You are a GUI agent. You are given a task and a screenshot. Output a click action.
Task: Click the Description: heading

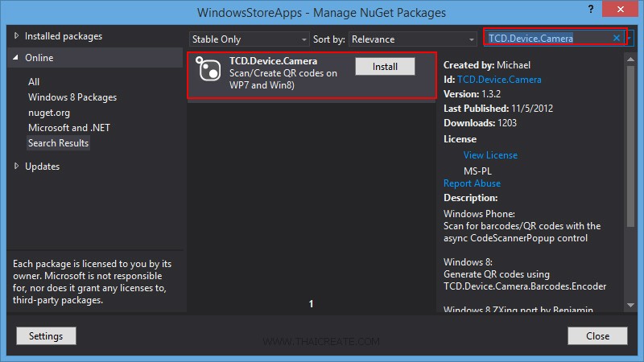(x=470, y=198)
